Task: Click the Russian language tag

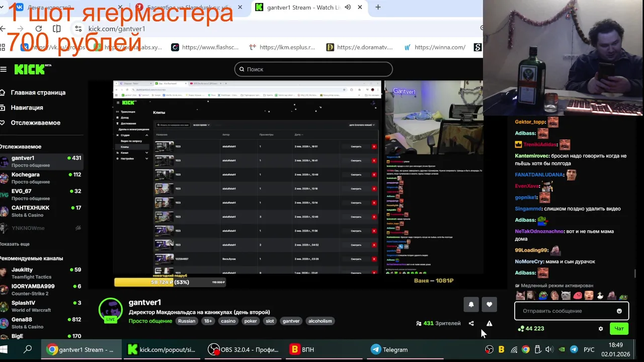Action: pos(187,321)
